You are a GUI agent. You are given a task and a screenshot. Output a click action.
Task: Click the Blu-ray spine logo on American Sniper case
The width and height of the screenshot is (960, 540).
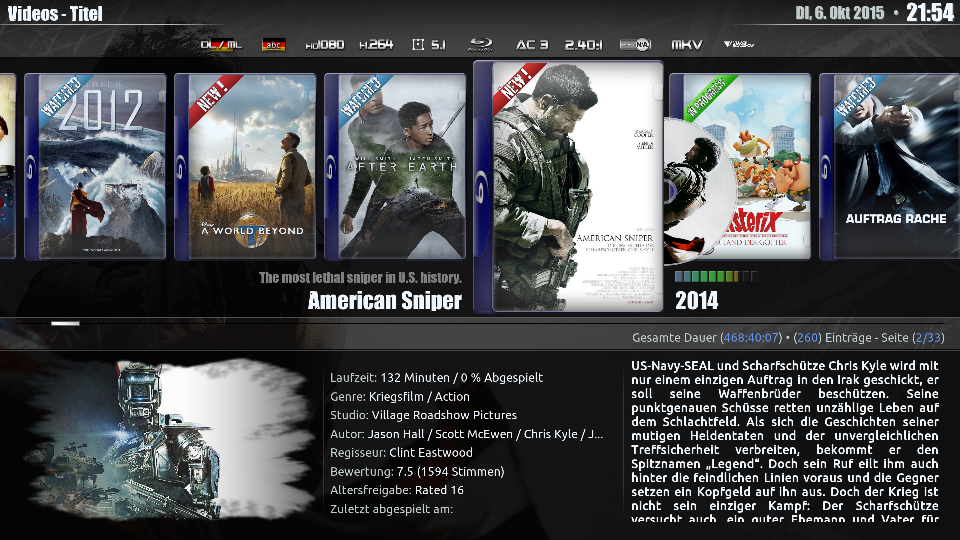coord(482,187)
